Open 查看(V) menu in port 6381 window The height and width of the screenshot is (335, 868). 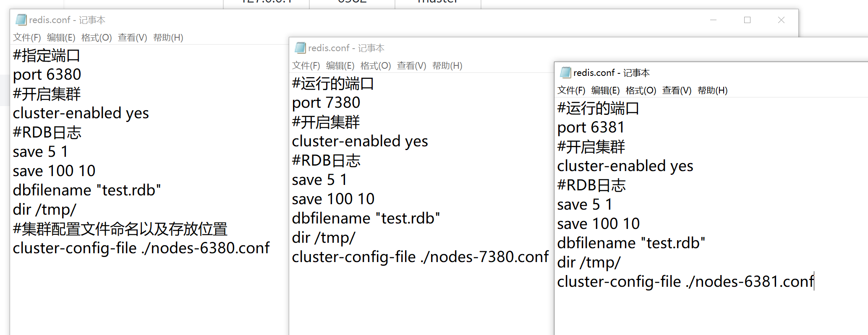(x=677, y=91)
